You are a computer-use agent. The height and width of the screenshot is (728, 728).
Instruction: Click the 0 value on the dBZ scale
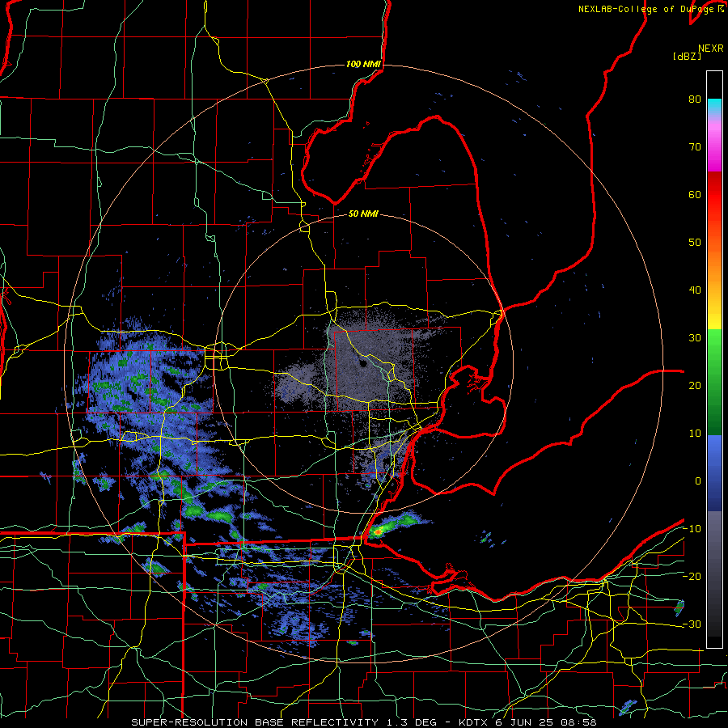(698, 481)
